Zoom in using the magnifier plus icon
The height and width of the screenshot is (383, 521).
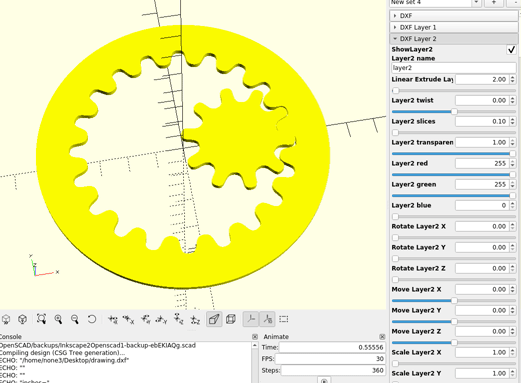58,319
